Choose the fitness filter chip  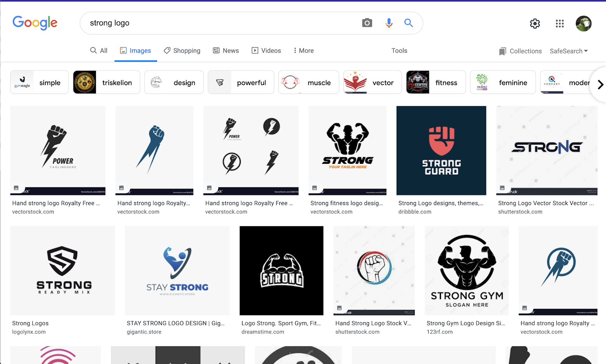pyautogui.click(x=436, y=82)
